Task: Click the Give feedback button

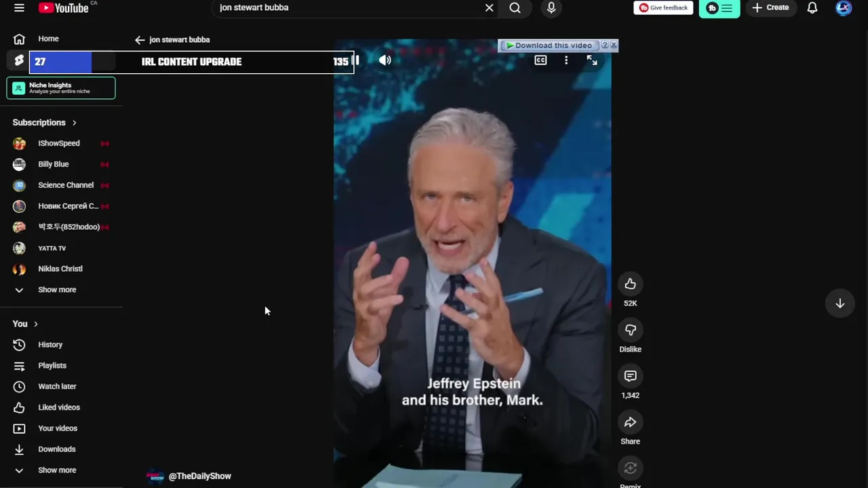Action: pos(663,7)
